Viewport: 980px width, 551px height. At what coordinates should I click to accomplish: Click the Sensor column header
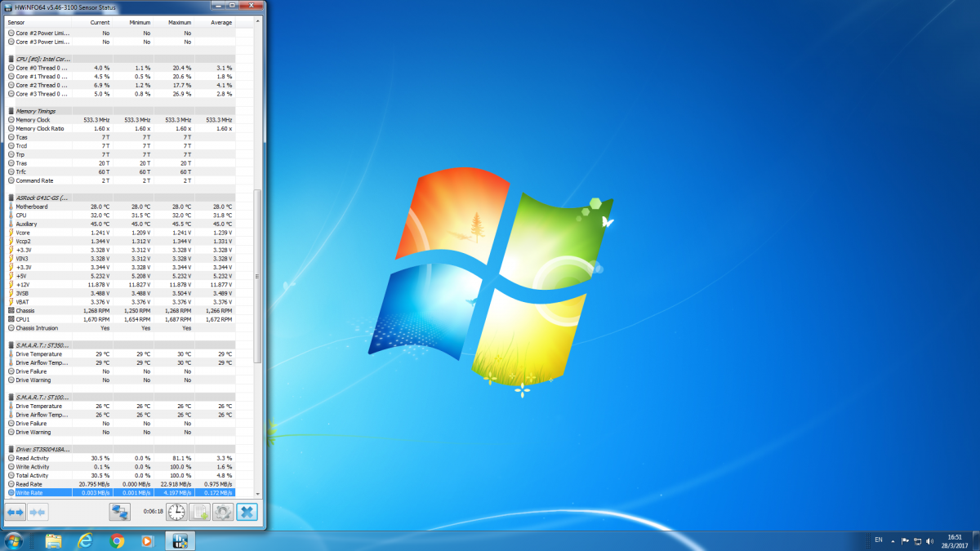[x=38, y=22]
